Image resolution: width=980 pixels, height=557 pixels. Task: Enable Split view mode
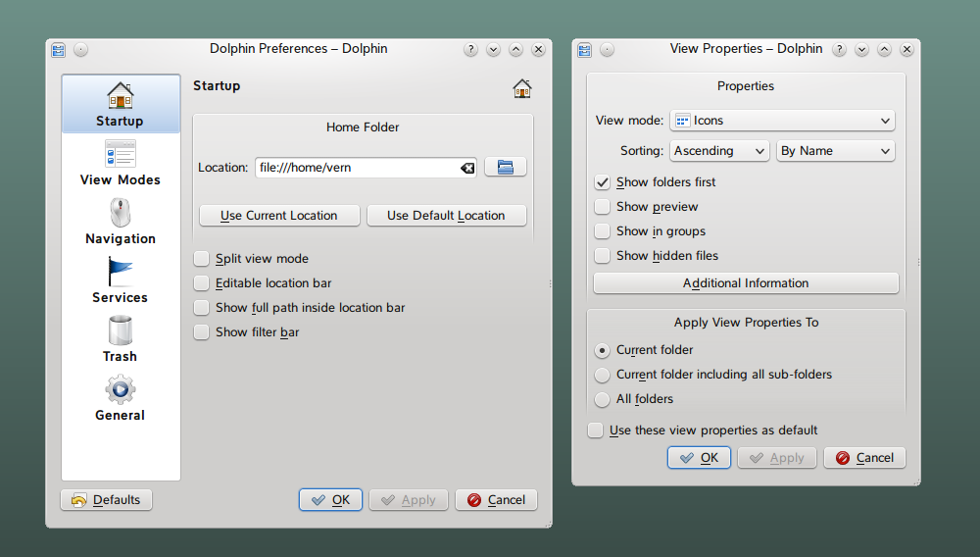click(x=201, y=259)
